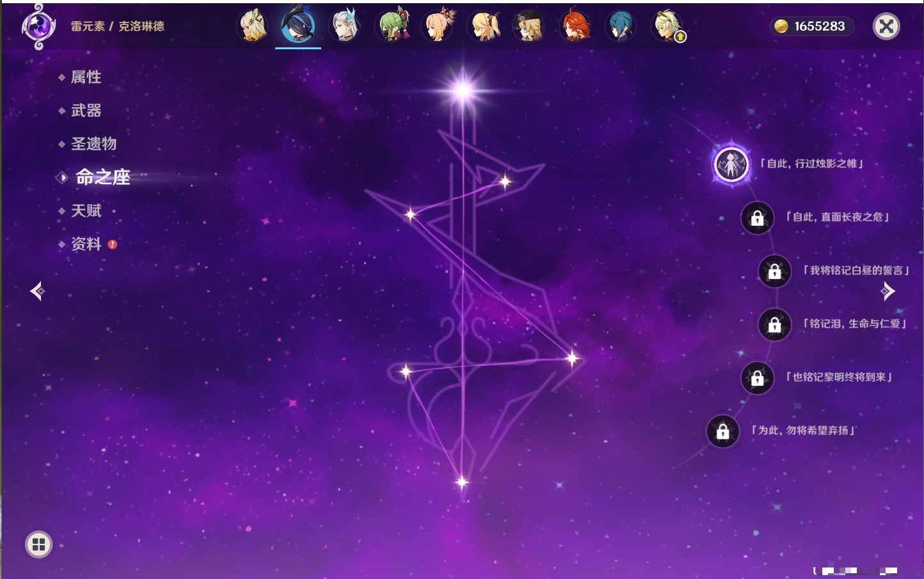
Task: Click the constellation label 「铭记泪, 生命与仁爱」
Action: [854, 324]
